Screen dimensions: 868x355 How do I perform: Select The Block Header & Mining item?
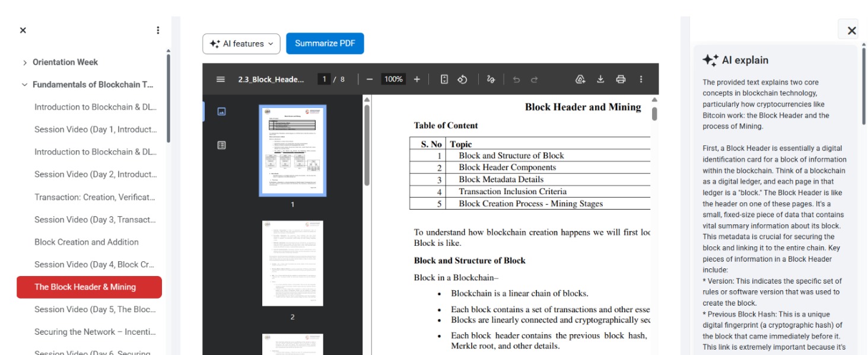(x=89, y=287)
